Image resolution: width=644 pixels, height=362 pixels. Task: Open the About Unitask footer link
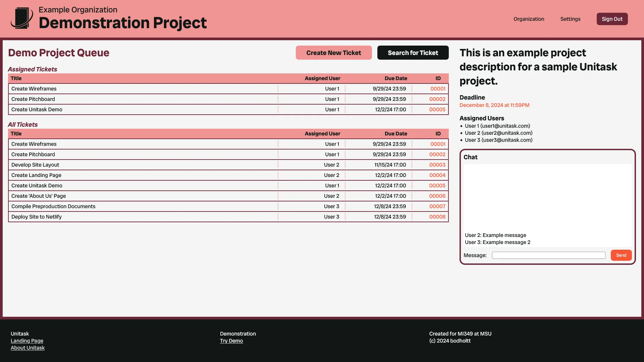pos(28,348)
